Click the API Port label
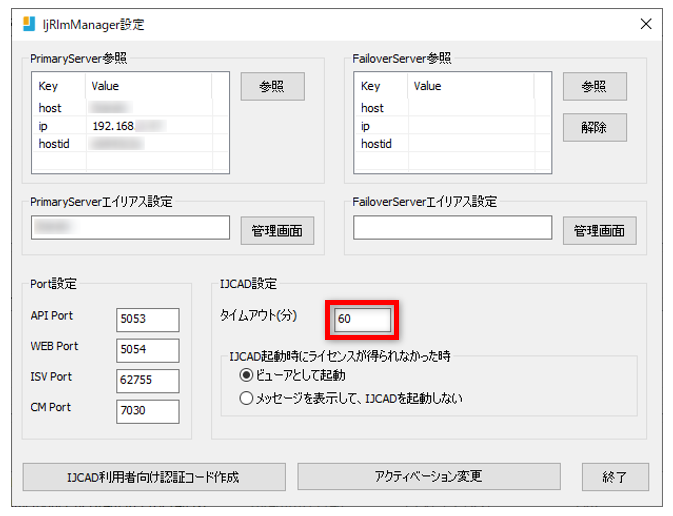The image size is (673, 516). 52,316
